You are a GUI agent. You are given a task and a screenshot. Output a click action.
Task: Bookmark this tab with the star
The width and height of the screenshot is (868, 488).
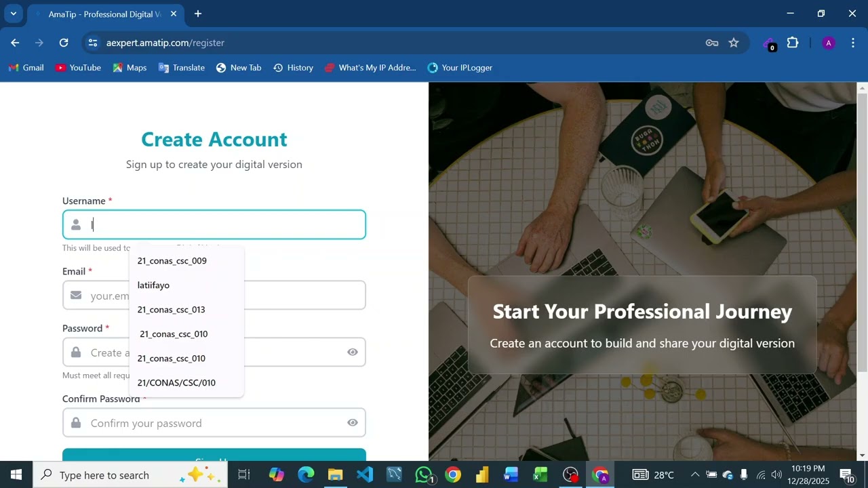[734, 43]
